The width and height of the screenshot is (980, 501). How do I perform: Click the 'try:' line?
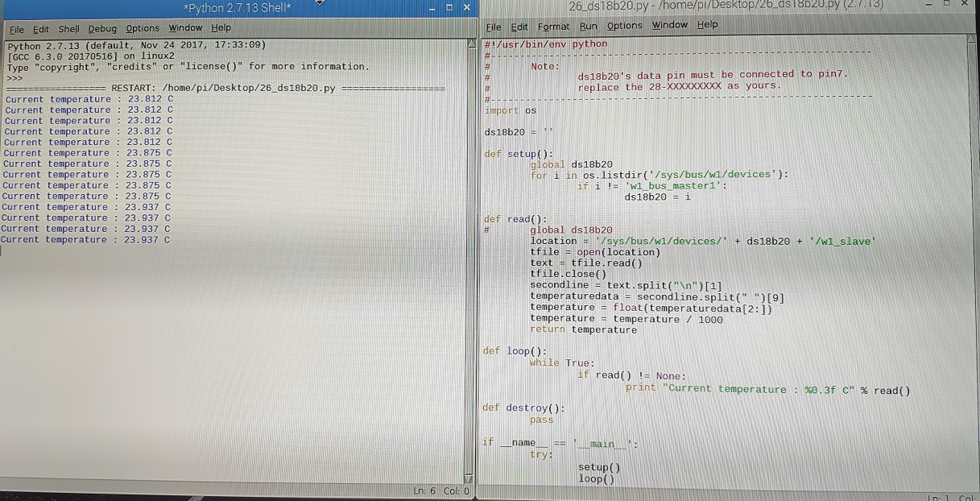(x=541, y=455)
